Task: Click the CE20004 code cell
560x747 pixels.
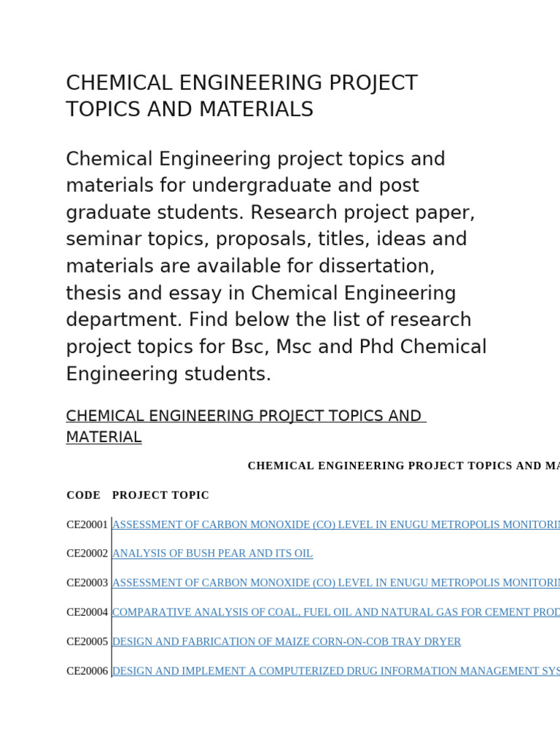Action: click(x=87, y=612)
